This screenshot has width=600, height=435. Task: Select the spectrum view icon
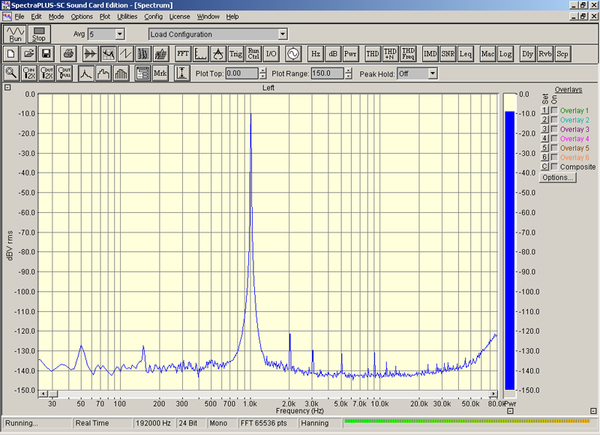click(x=108, y=54)
